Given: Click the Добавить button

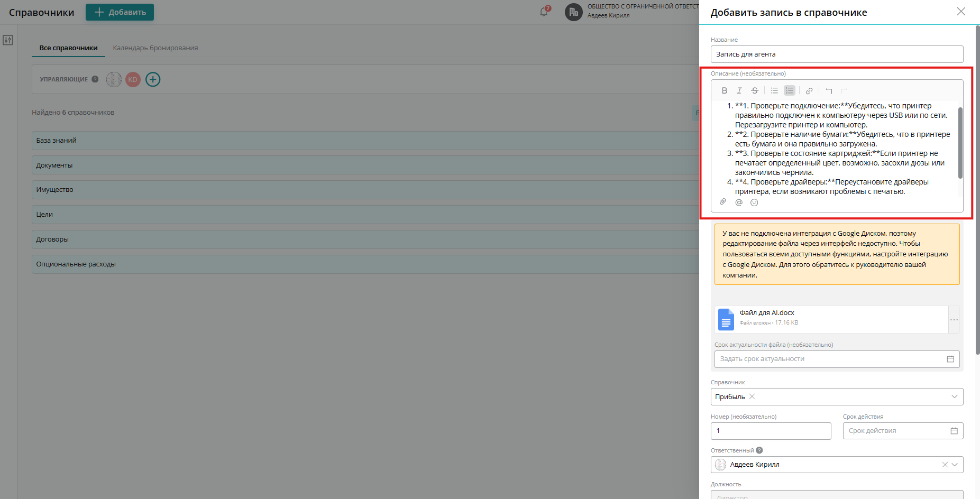Looking at the screenshot, I should point(120,12).
